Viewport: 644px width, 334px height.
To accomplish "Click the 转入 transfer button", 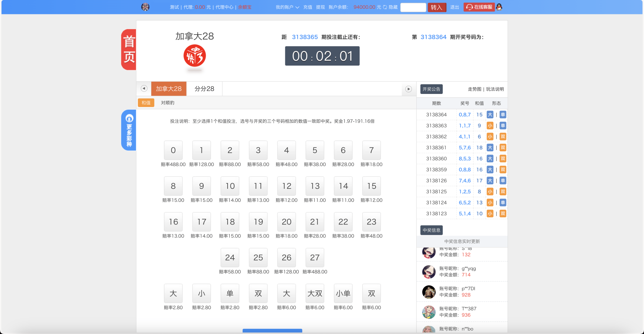I will pos(437,7).
